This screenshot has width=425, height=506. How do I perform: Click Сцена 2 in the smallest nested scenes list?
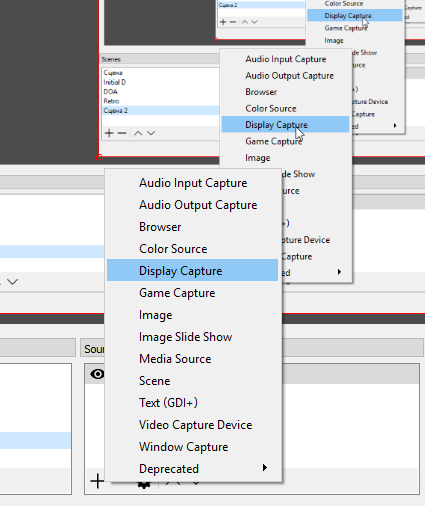click(x=262, y=5)
